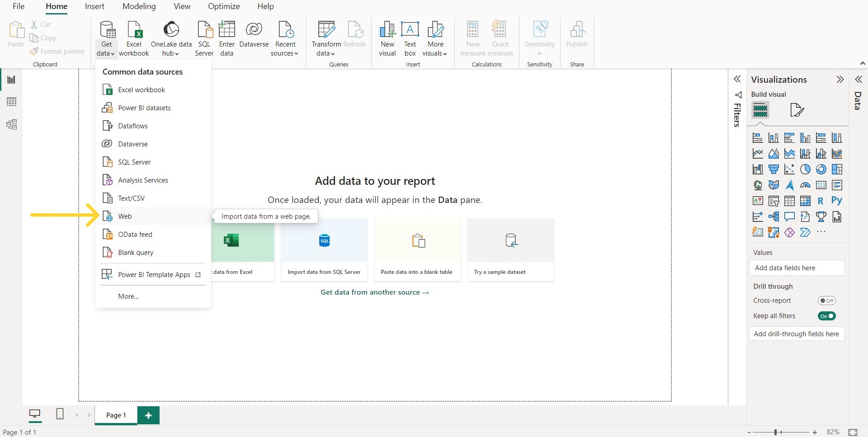The image size is (868, 437).
Task: Toggle Cross-report drill through off switch
Action: 827,301
